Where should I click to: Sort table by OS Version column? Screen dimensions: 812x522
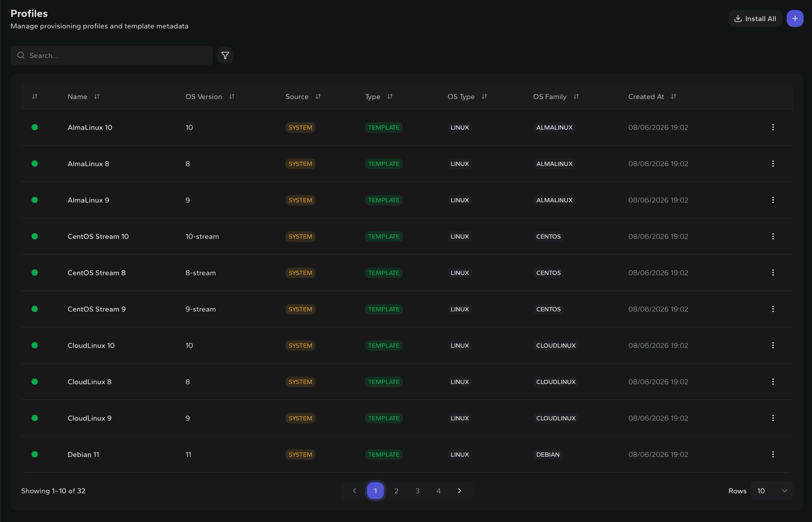[232, 97]
